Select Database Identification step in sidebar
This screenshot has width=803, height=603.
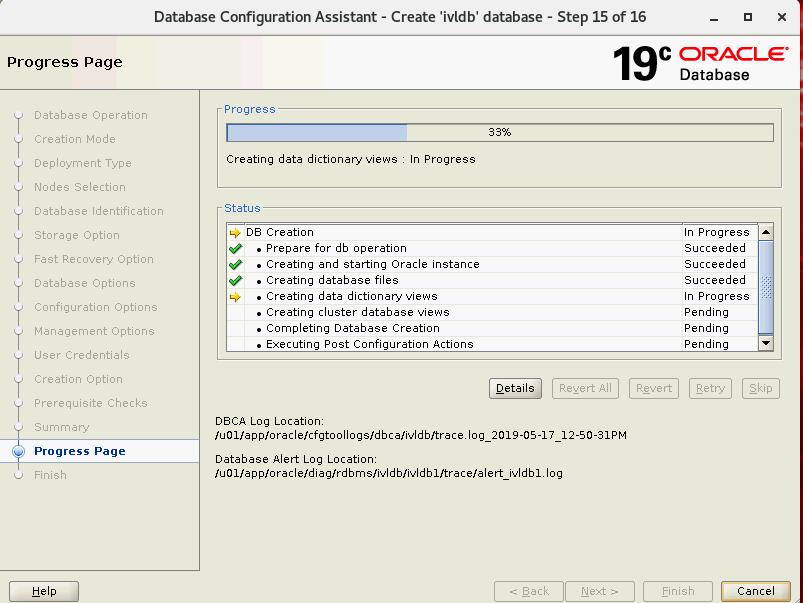pos(98,211)
